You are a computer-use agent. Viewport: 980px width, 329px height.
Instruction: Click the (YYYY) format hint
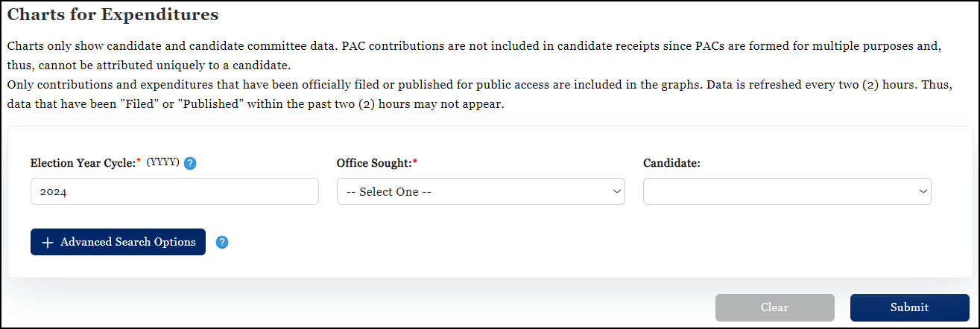pos(162,162)
